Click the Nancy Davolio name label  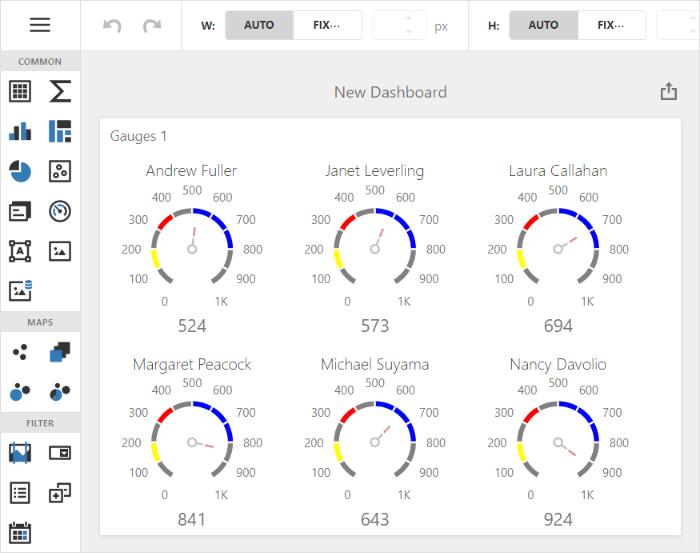[x=558, y=365]
